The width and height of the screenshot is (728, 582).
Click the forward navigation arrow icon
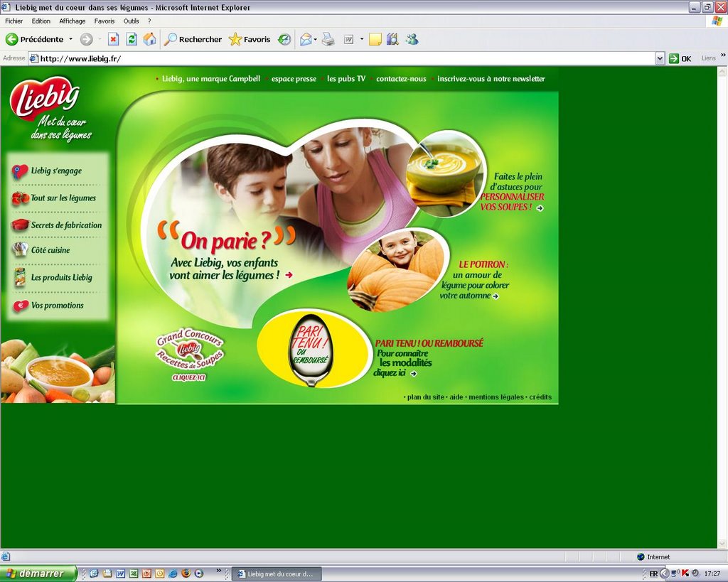pyautogui.click(x=86, y=40)
